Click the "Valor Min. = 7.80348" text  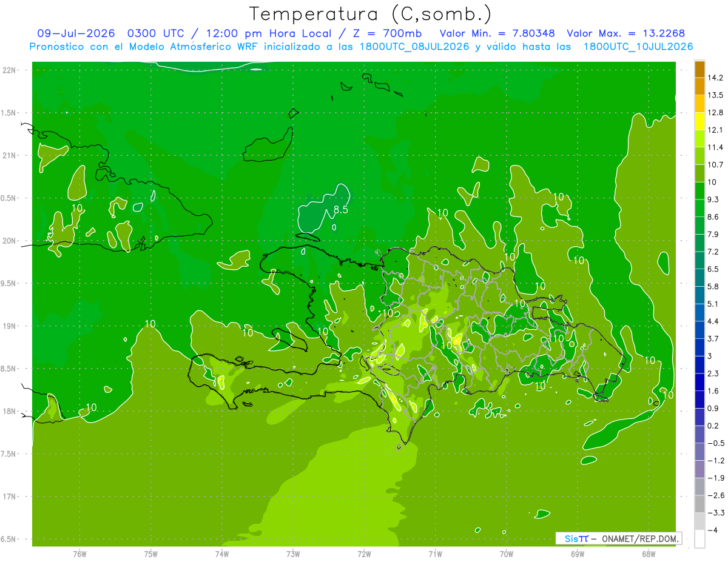tap(497, 33)
